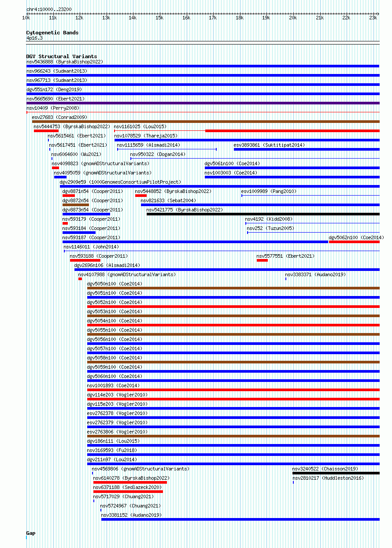The height and width of the screenshot is (548, 392).
Task: Click the black bar of nsv3240522
Action: click(336, 473)
